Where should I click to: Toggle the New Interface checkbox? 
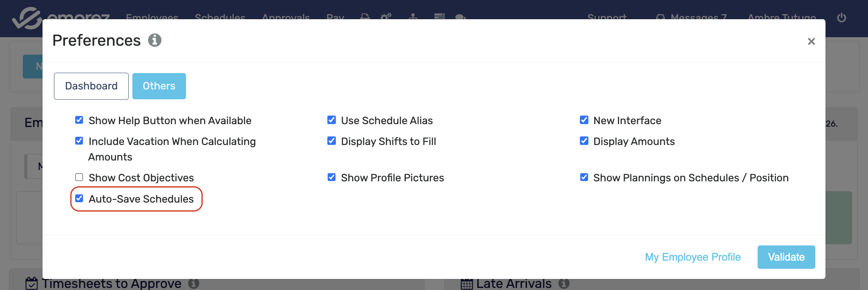[x=584, y=120]
